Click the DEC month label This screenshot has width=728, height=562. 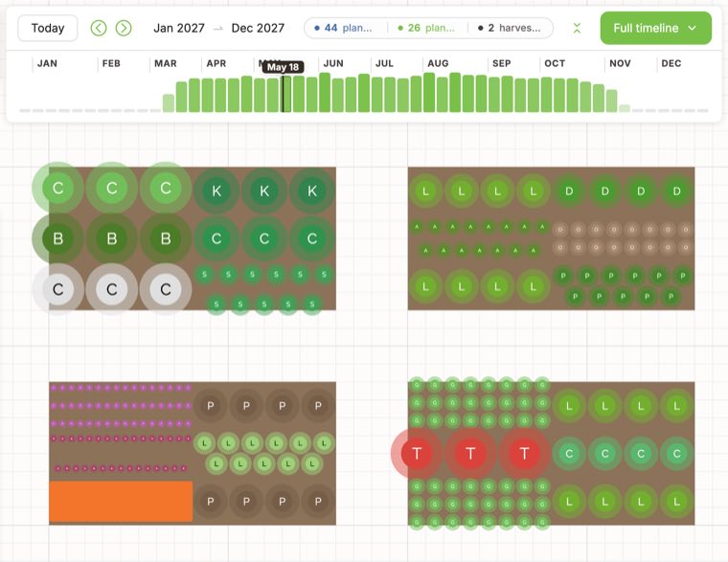tap(671, 63)
